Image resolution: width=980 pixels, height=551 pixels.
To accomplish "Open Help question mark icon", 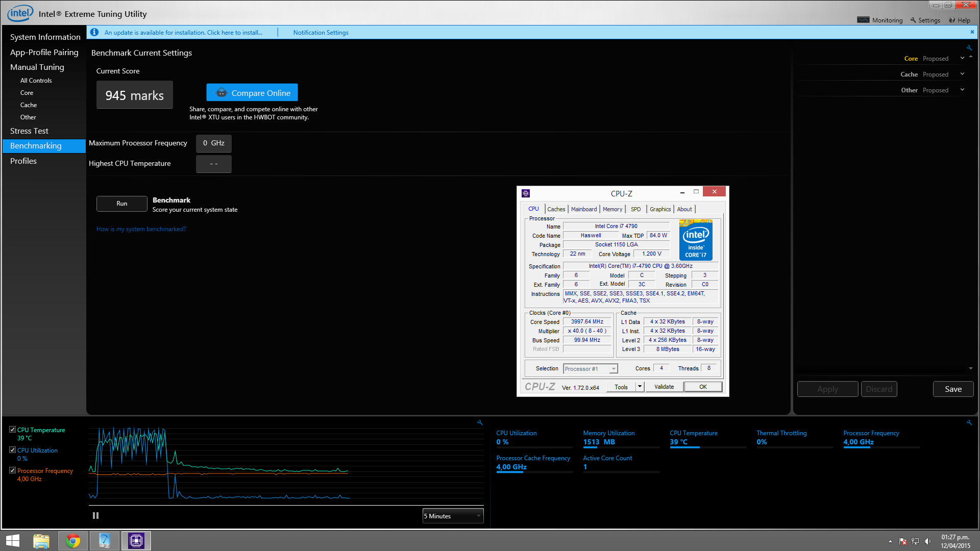I will tap(952, 20).
